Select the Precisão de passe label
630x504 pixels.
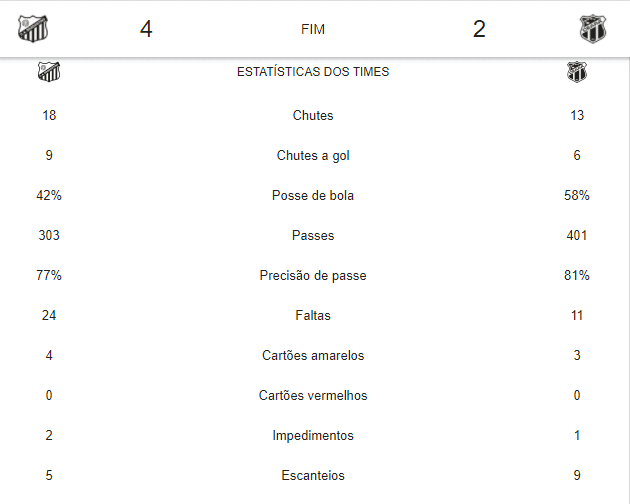point(313,275)
